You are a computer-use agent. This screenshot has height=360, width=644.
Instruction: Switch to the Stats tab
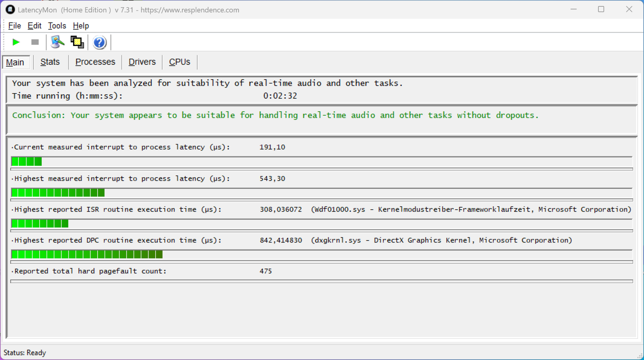50,62
